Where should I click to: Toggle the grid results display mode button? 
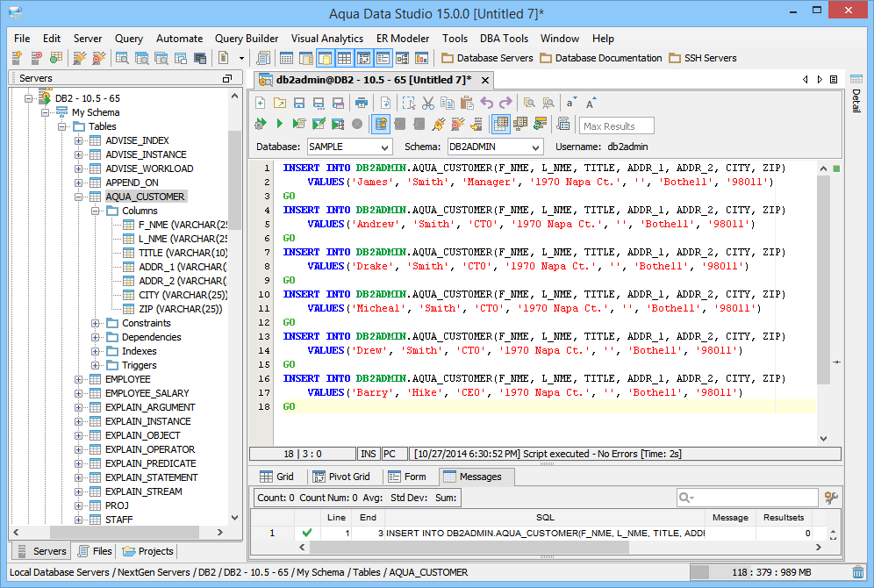500,125
